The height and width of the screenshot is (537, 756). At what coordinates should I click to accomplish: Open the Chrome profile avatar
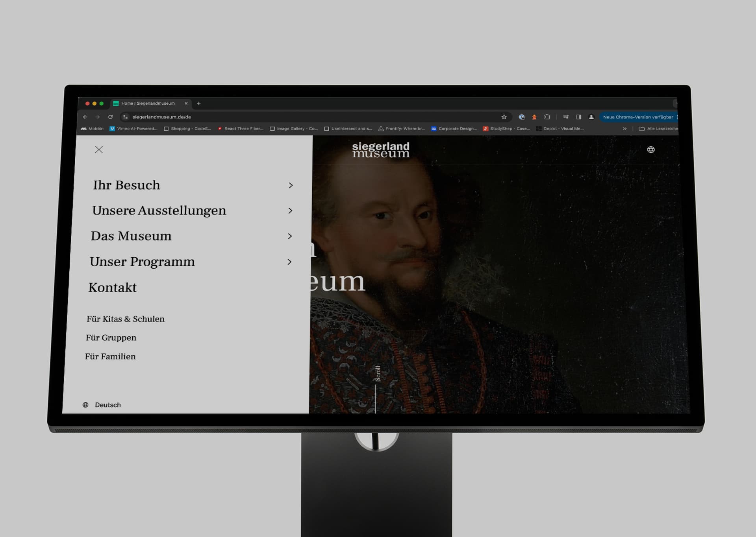coord(591,117)
